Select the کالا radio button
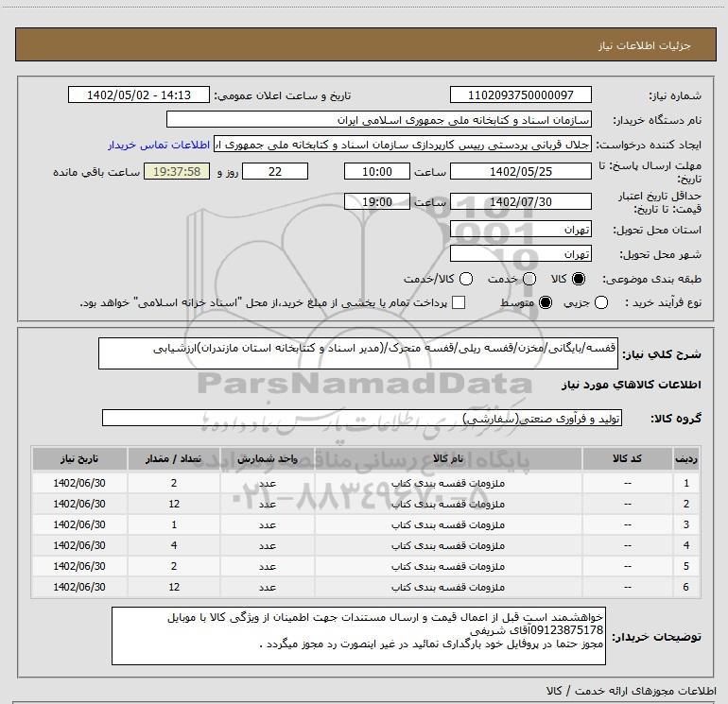 579,279
